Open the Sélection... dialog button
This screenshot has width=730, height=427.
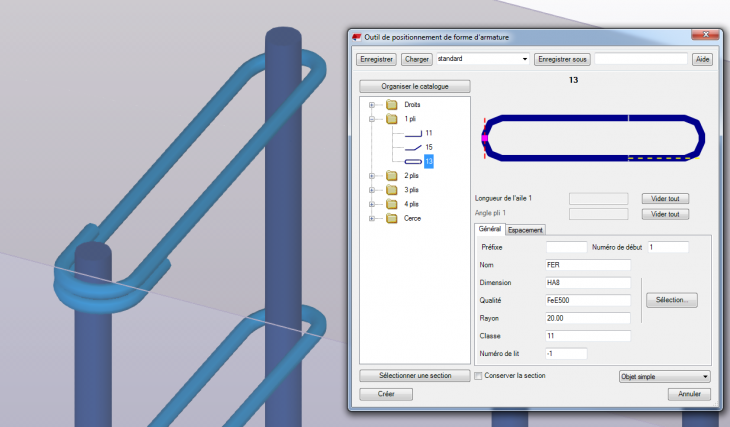pyautogui.click(x=672, y=300)
